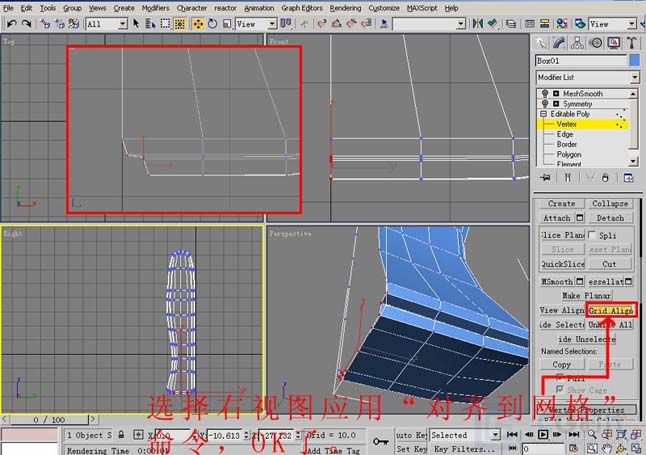Click the Box01 object name field

pos(581,61)
